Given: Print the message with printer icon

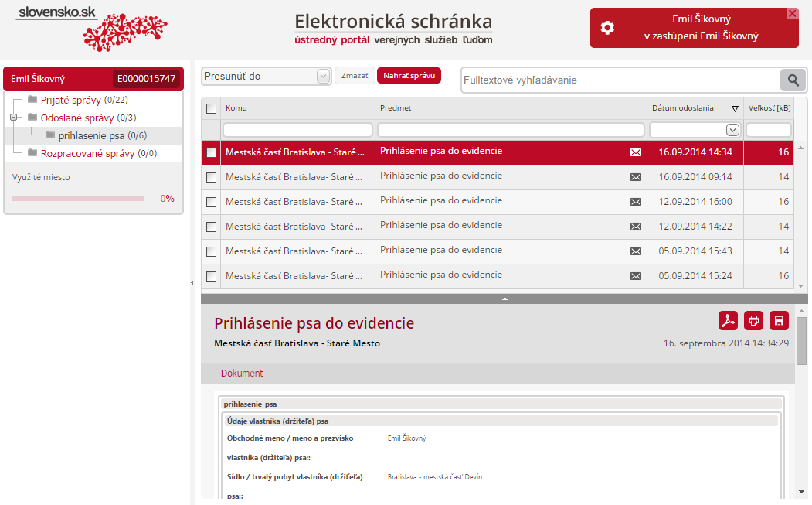Looking at the screenshot, I should click(753, 321).
